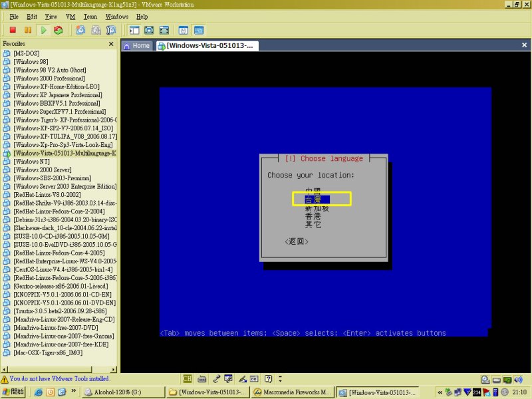Choose 台灣 in the location list
The image size is (532, 399).
(317, 199)
